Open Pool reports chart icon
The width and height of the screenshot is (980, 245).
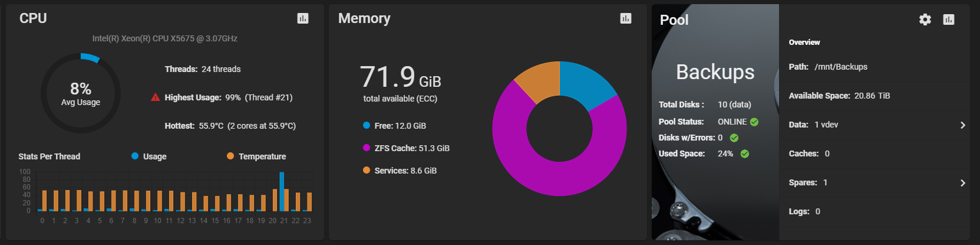click(x=949, y=19)
